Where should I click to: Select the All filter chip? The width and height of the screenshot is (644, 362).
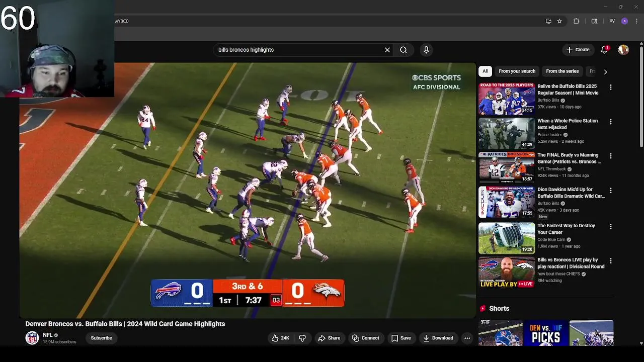click(485, 71)
